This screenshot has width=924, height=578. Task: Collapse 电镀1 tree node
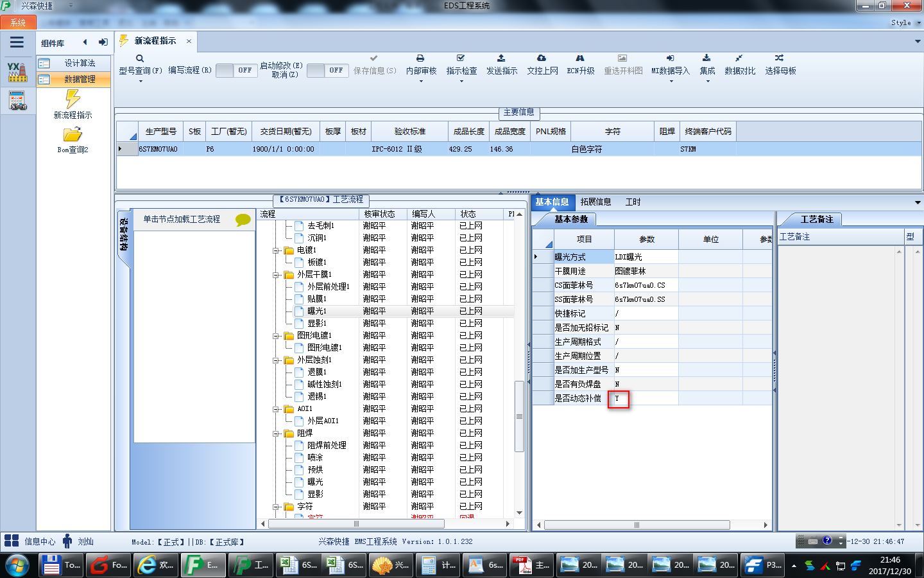click(x=276, y=250)
